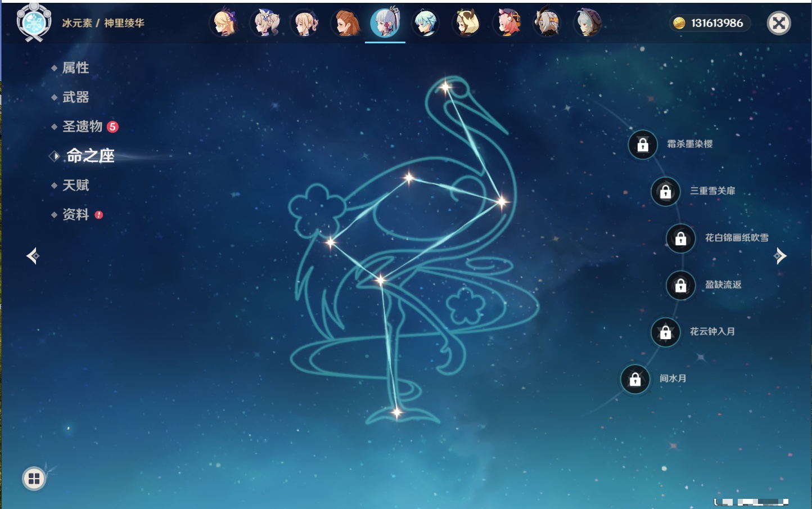Select the 命之座 constellation tab
The image size is (812, 509).
pos(91,156)
